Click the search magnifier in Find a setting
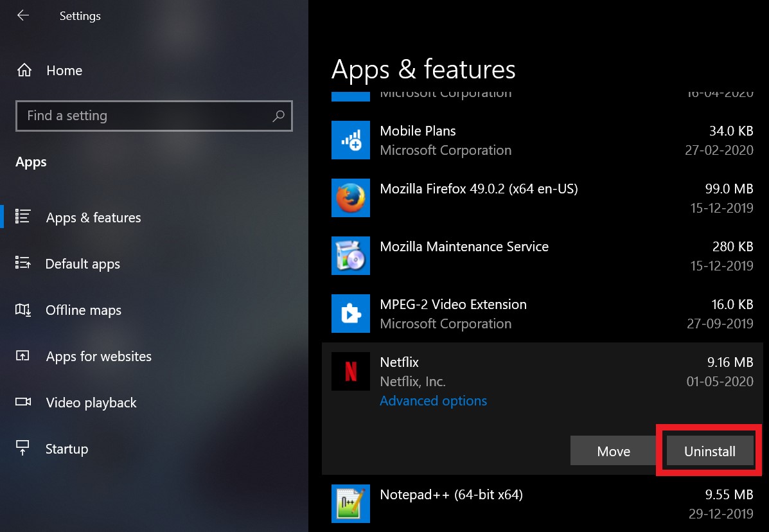This screenshot has width=769, height=532. click(279, 116)
